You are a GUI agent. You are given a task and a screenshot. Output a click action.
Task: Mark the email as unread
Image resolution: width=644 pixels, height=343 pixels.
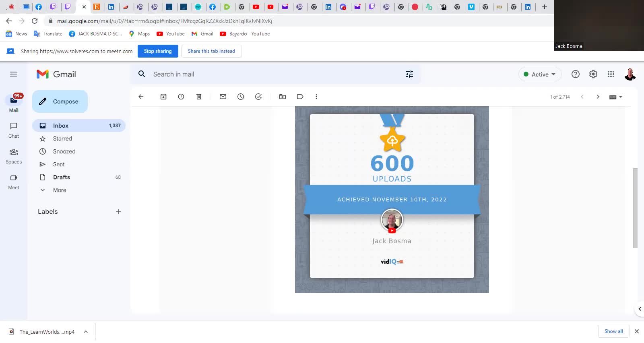click(x=223, y=97)
